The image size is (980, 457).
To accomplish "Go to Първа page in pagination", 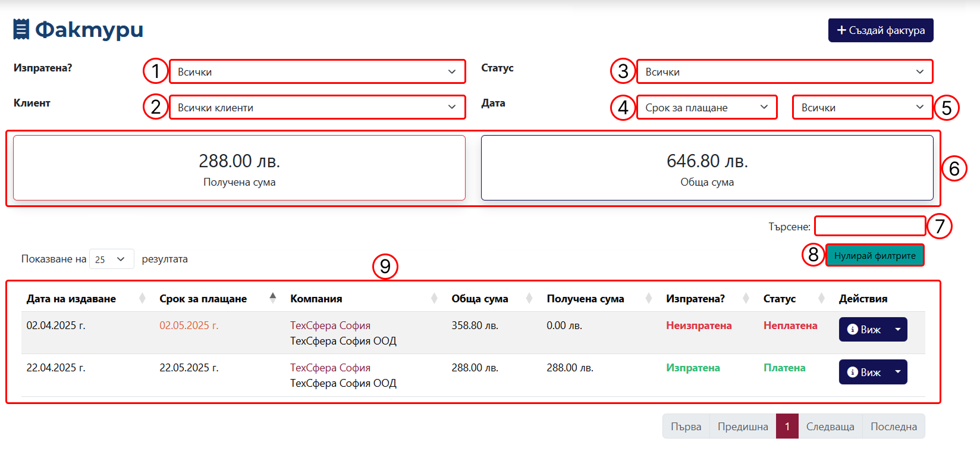I will click(x=686, y=426).
